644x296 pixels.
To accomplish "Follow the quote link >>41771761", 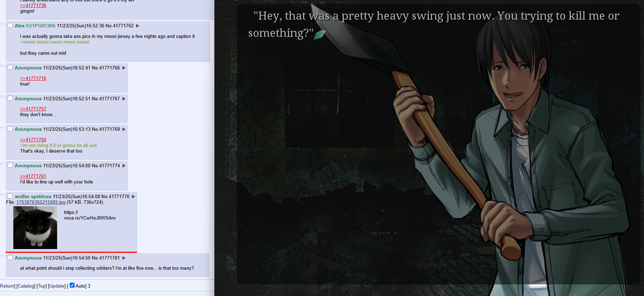I will click(33, 176).
